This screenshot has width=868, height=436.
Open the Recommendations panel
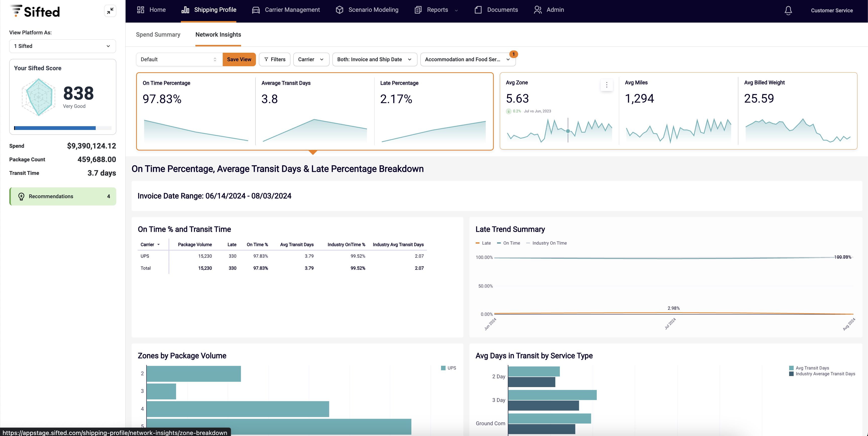tap(62, 196)
